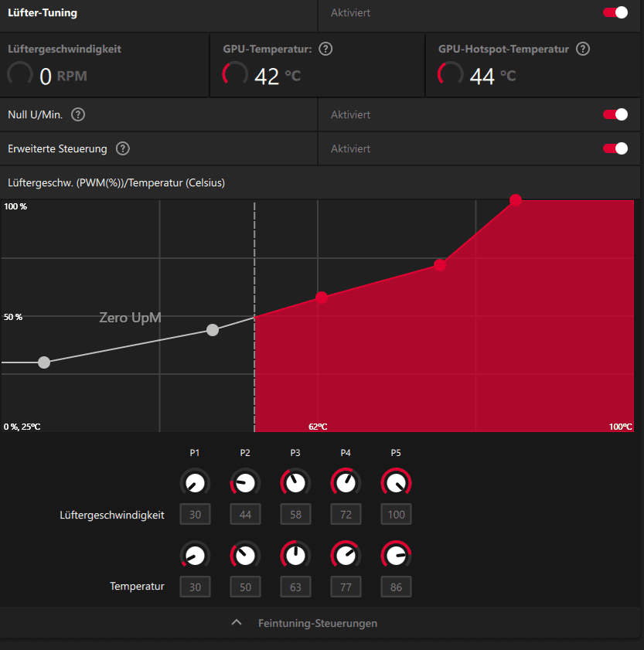Click P3 temperature field showing 63
Image resolution: width=644 pixels, height=650 pixels.
tap(295, 587)
